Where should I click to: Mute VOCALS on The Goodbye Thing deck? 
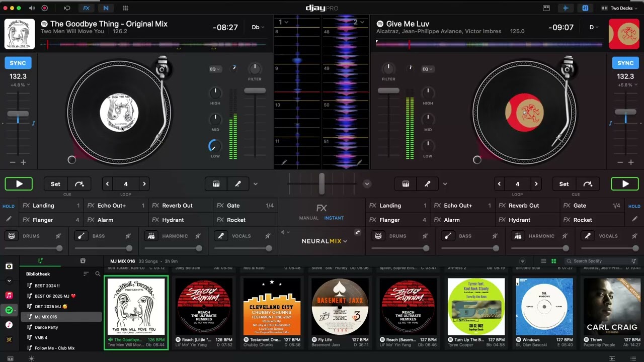click(268, 236)
